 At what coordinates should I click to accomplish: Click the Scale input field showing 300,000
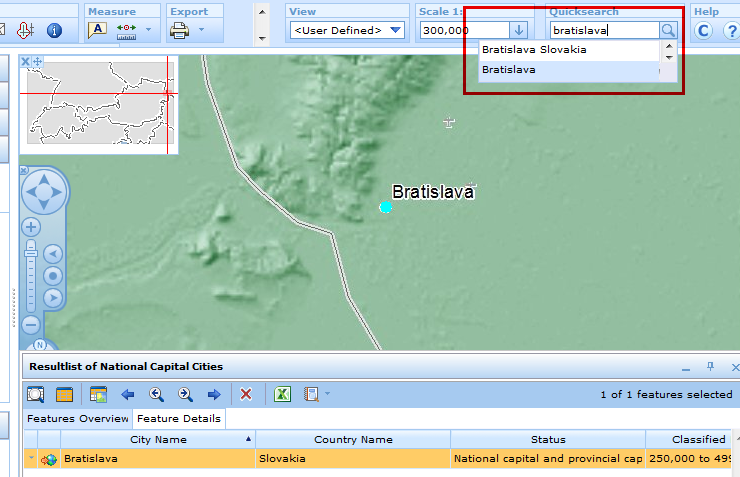[463, 30]
